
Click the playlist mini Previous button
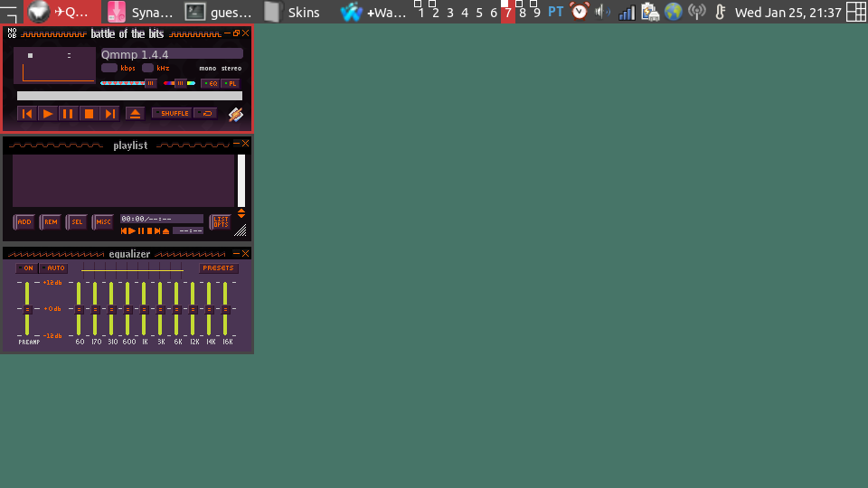click(x=124, y=230)
